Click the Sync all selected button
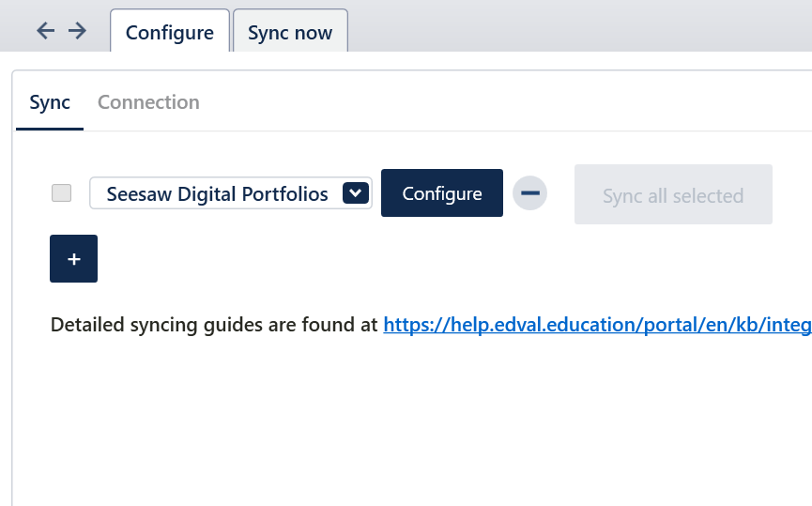 [x=673, y=195]
